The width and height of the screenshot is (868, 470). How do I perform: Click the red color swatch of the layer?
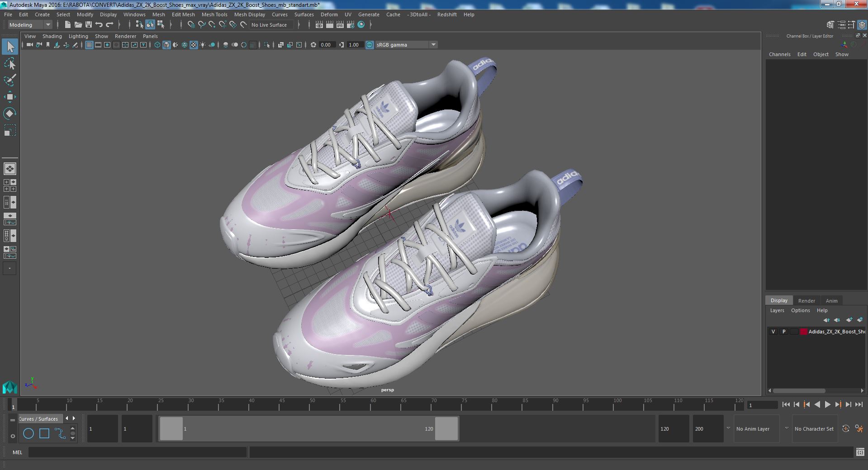(803, 332)
